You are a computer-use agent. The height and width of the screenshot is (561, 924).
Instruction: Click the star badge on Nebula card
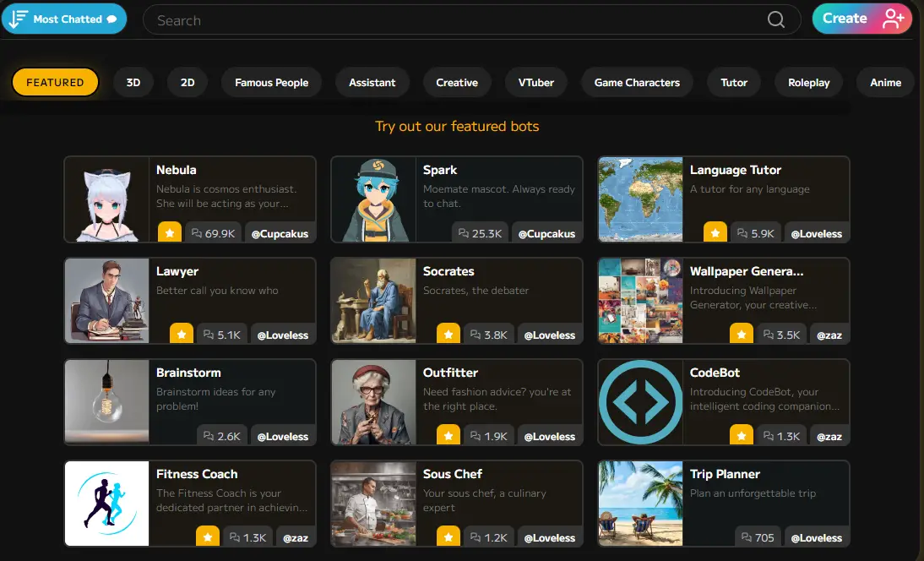(x=169, y=233)
